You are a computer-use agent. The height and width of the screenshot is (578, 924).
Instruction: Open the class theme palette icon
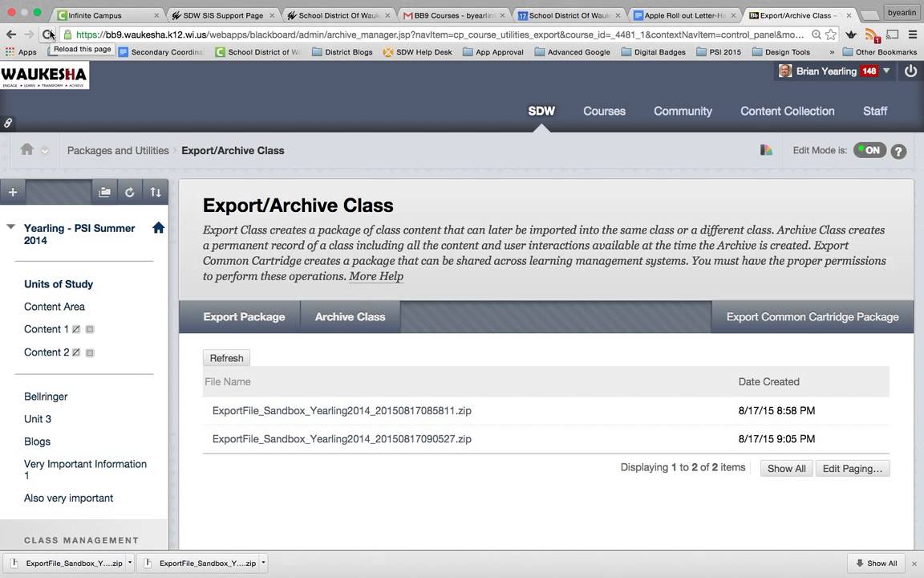pos(766,150)
